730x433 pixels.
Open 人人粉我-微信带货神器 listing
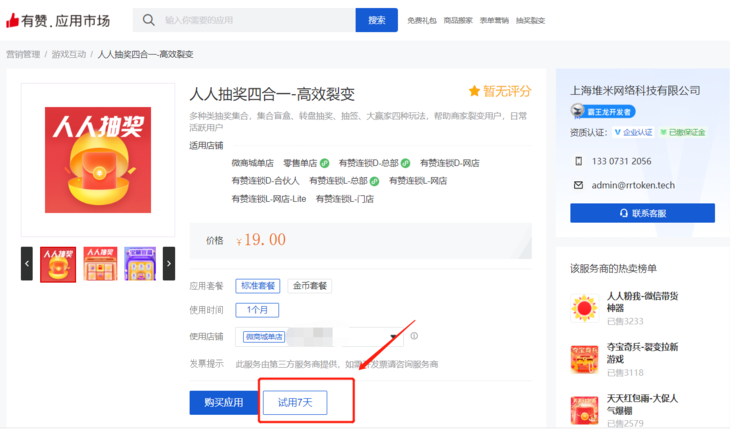pyautogui.click(x=642, y=302)
